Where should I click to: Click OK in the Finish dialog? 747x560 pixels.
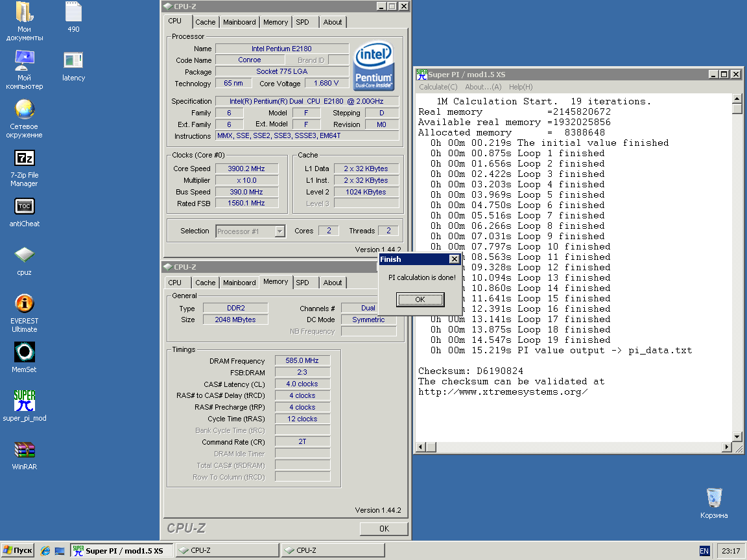(420, 299)
